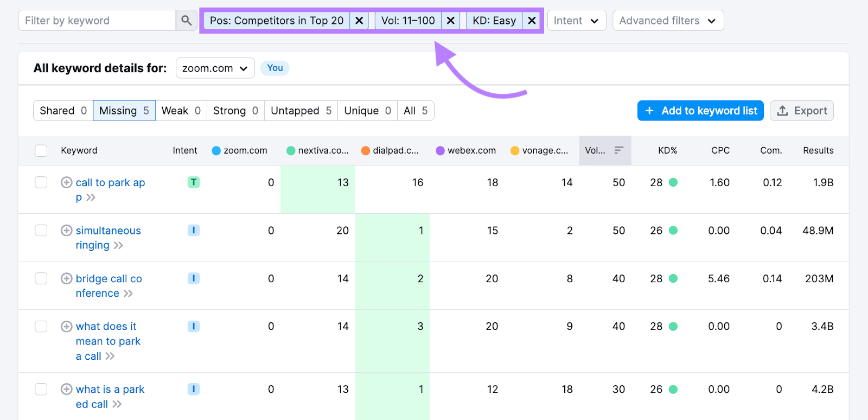
Task: Open the Intent filter dropdown
Action: [x=577, y=21]
